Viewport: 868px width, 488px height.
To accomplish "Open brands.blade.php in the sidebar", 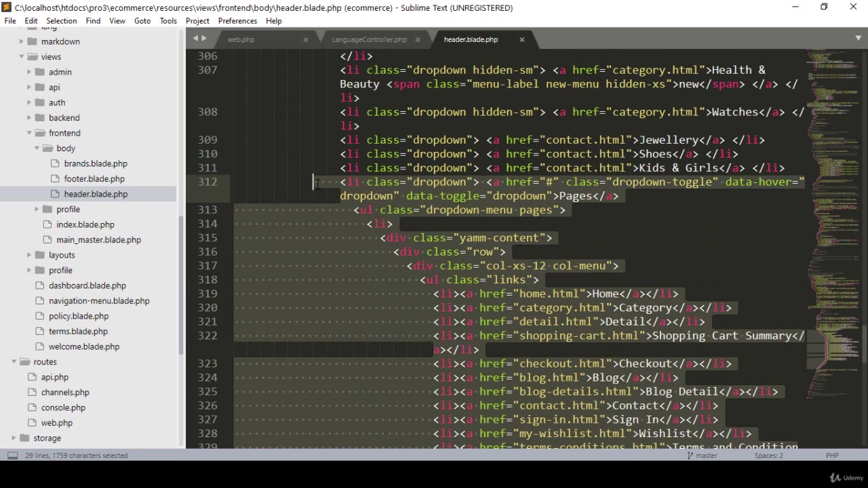I will pos(96,163).
